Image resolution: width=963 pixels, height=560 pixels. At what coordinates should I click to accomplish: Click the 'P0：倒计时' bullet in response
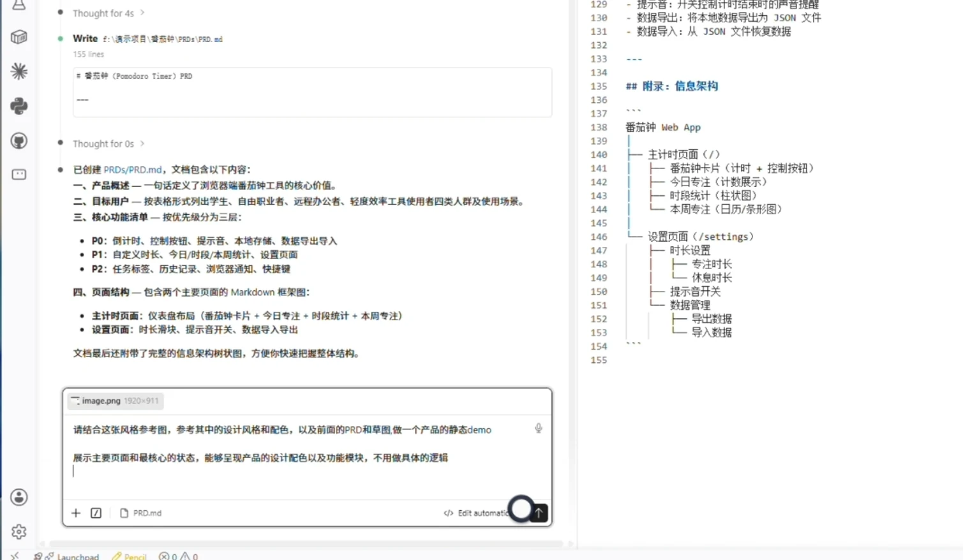[214, 241]
